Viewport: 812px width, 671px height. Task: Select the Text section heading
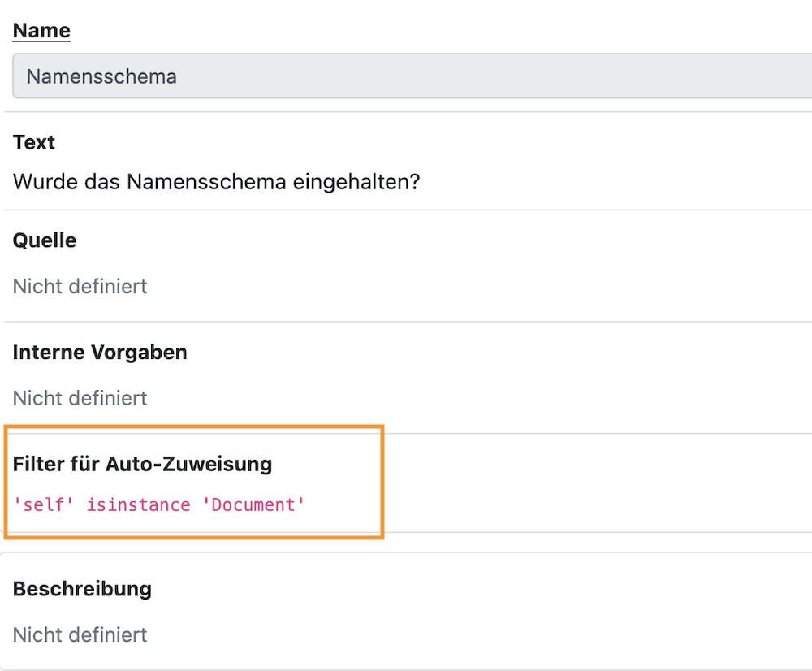coord(34,142)
